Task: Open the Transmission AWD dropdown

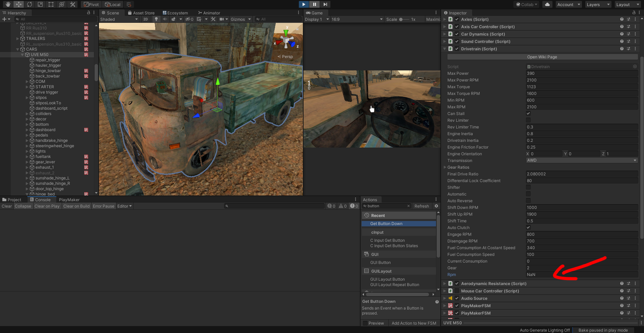Action: pyautogui.click(x=582, y=160)
